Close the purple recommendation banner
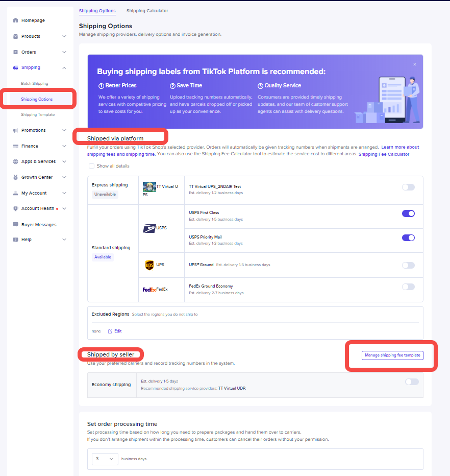450x476 pixels. coord(415,64)
